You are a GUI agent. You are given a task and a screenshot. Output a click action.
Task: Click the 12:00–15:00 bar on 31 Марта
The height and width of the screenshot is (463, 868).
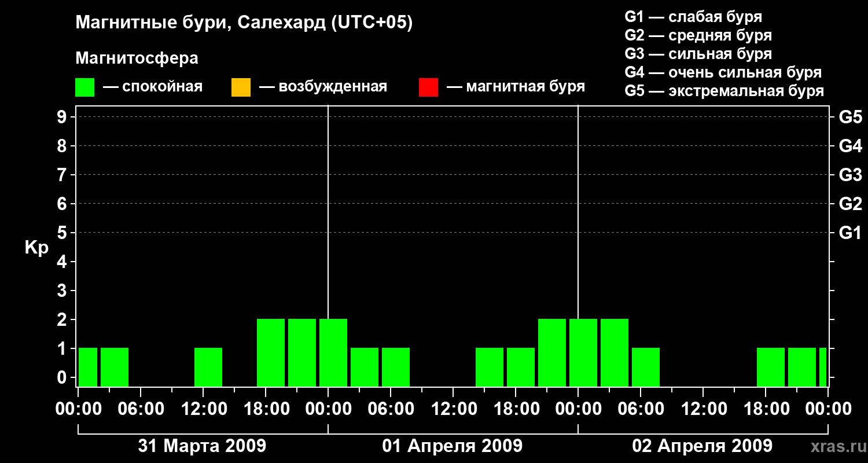tap(208, 367)
